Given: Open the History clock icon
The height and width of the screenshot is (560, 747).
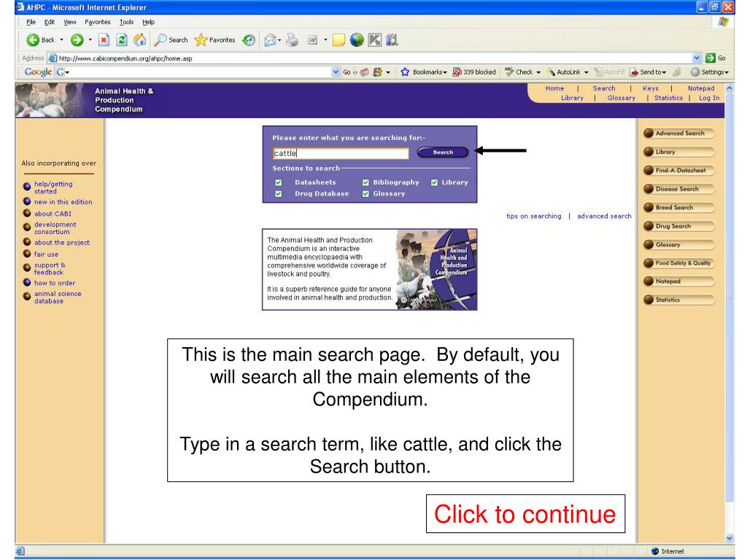Looking at the screenshot, I should pos(249,40).
